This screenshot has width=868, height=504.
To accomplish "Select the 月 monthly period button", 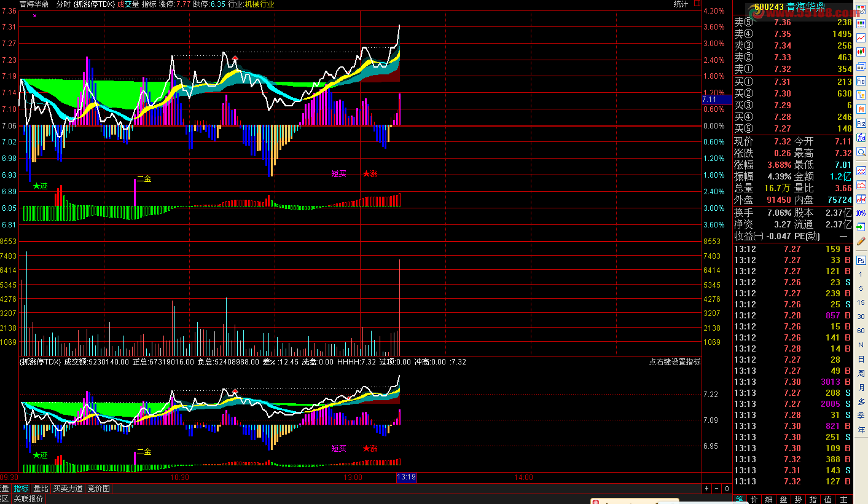I will [861, 387].
